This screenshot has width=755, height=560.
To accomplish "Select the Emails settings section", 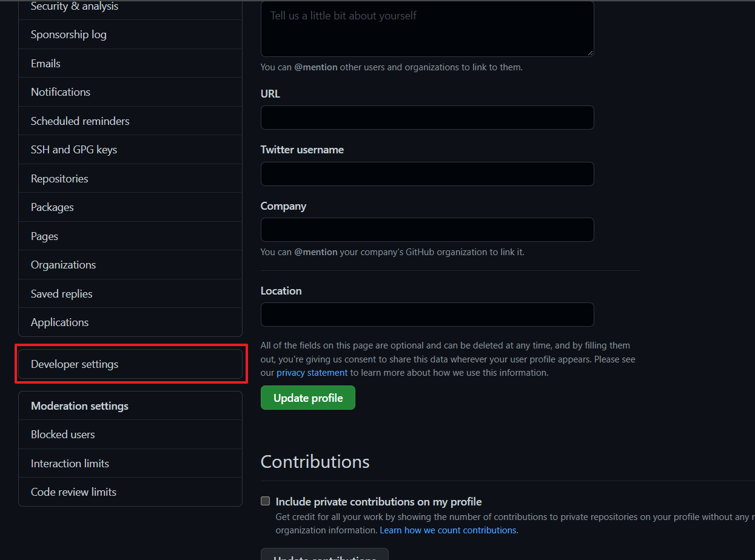I will (x=45, y=63).
